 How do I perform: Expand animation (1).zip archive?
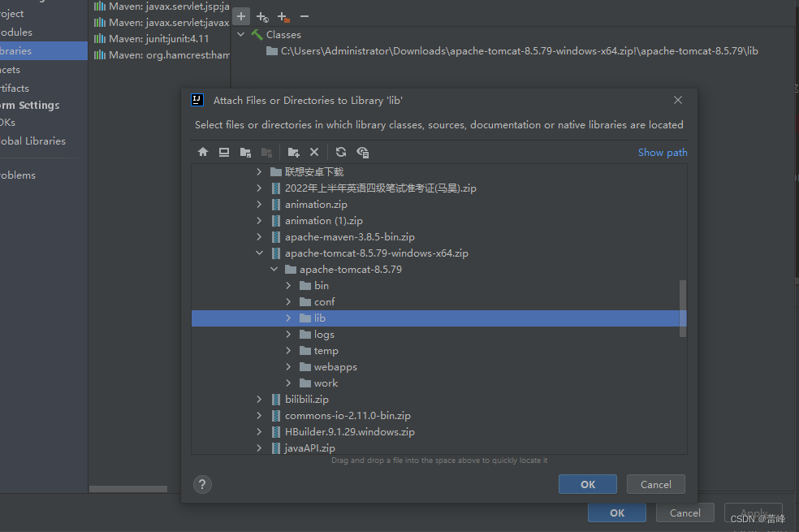coord(259,221)
